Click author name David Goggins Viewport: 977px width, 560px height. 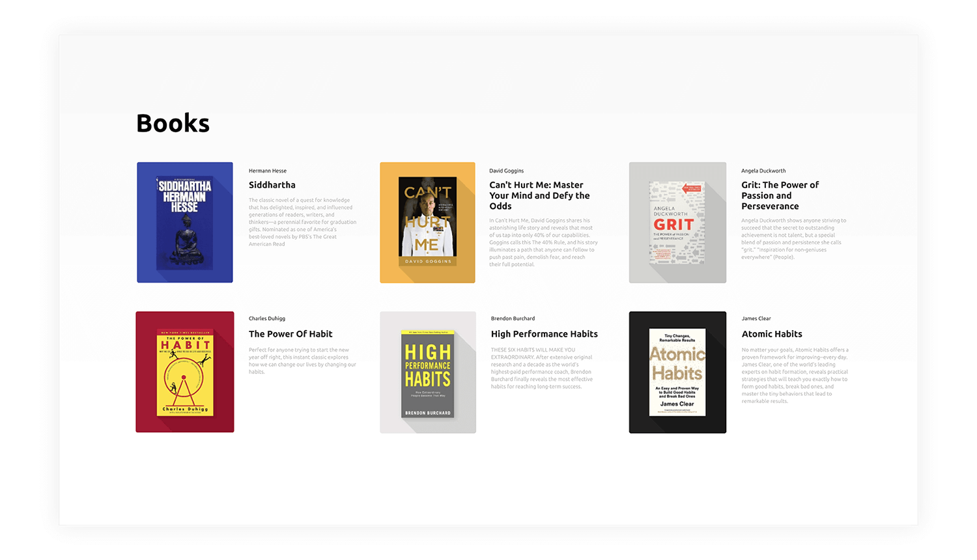507,171
